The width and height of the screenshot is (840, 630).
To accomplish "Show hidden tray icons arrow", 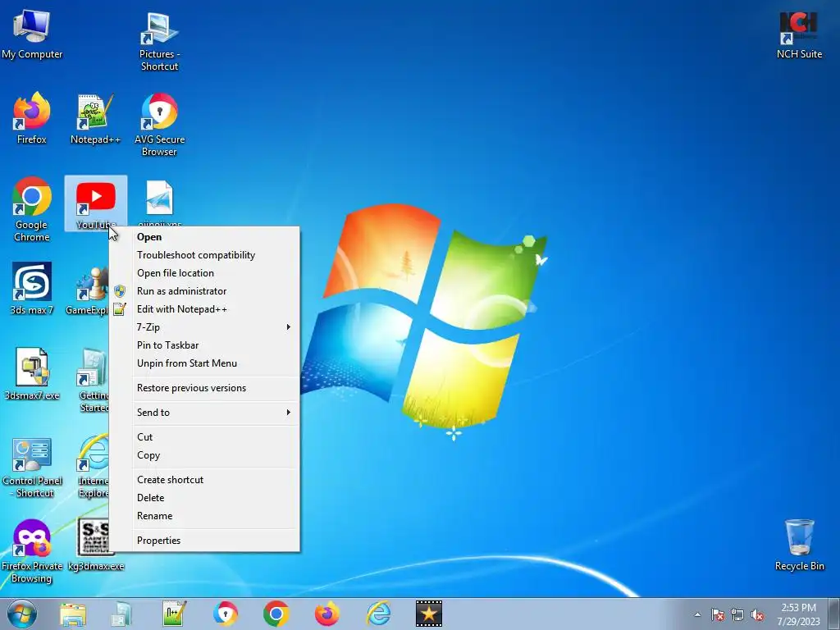I will coord(697,615).
